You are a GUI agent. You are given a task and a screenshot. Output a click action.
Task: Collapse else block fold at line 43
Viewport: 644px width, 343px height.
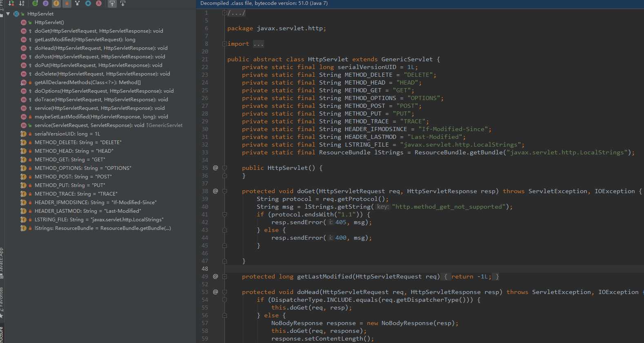224,230
